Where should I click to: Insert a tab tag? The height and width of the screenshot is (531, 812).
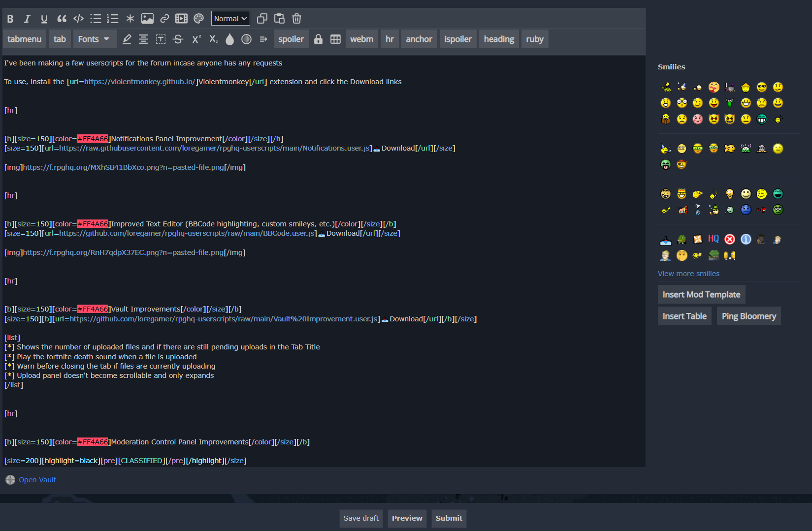(x=60, y=39)
